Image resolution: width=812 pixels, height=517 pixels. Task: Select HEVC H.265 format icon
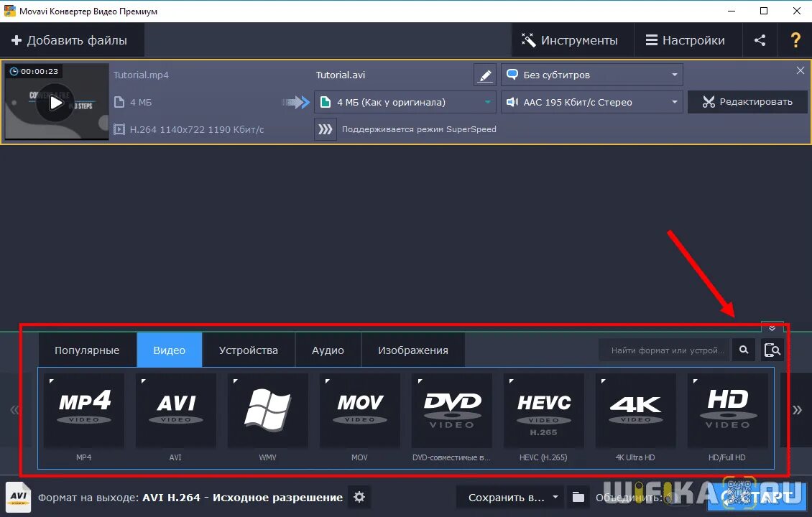[544, 411]
